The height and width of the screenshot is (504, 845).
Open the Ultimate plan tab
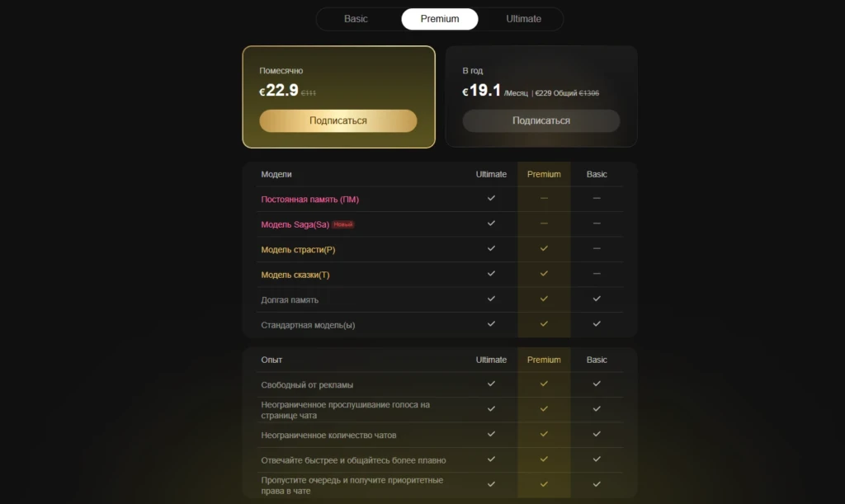point(523,19)
